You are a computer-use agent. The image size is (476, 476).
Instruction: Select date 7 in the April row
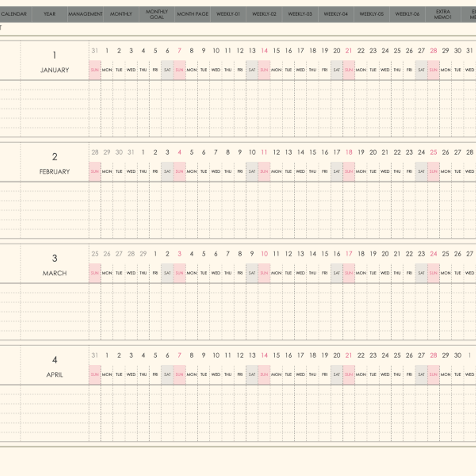click(180, 355)
